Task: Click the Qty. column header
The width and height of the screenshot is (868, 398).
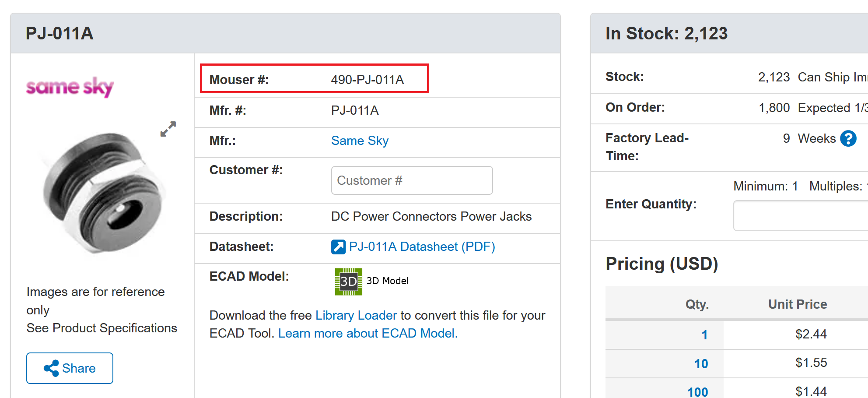Action: point(697,304)
